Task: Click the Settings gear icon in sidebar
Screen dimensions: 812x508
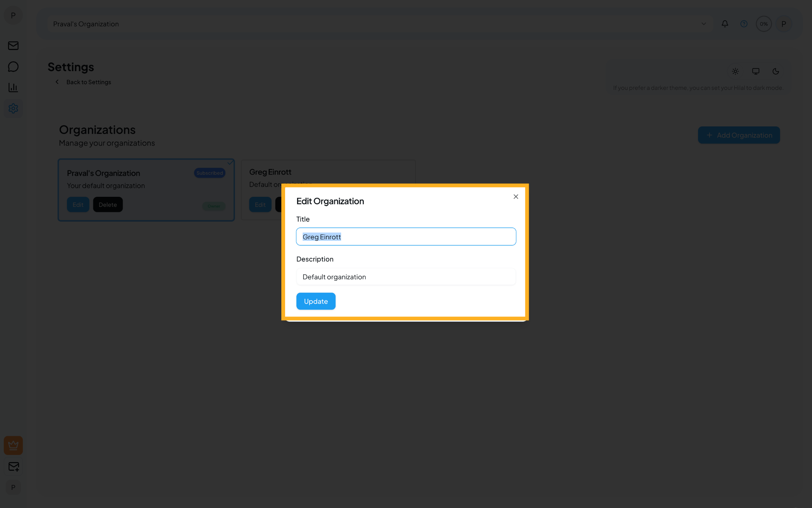Action: 13,108
